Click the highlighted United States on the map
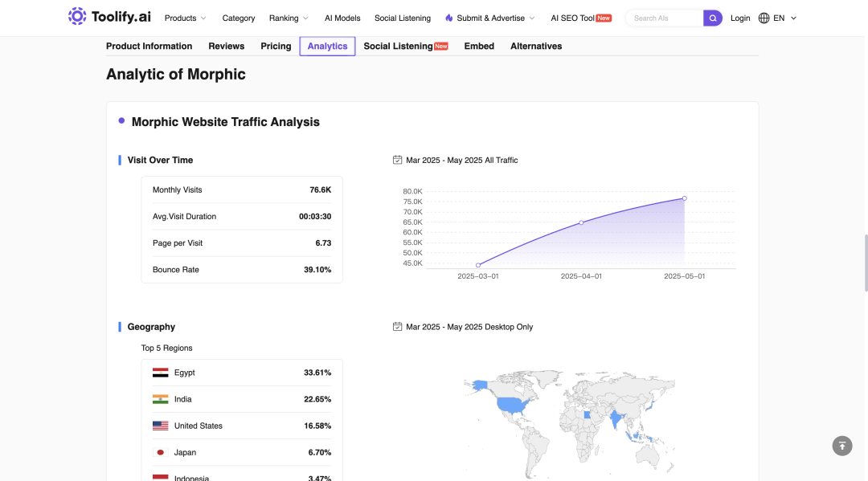Screen dimensions: 868x481 [x=510, y=406]
